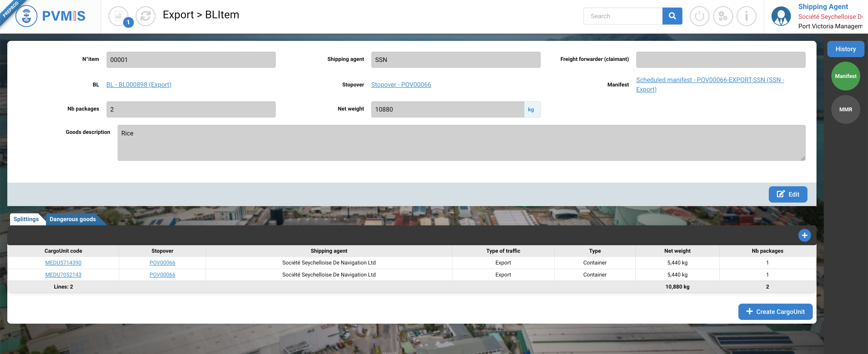The height and width of the screenshot is (354, 868).
Task: Click the info icon in header
Action: click(746, 16)
